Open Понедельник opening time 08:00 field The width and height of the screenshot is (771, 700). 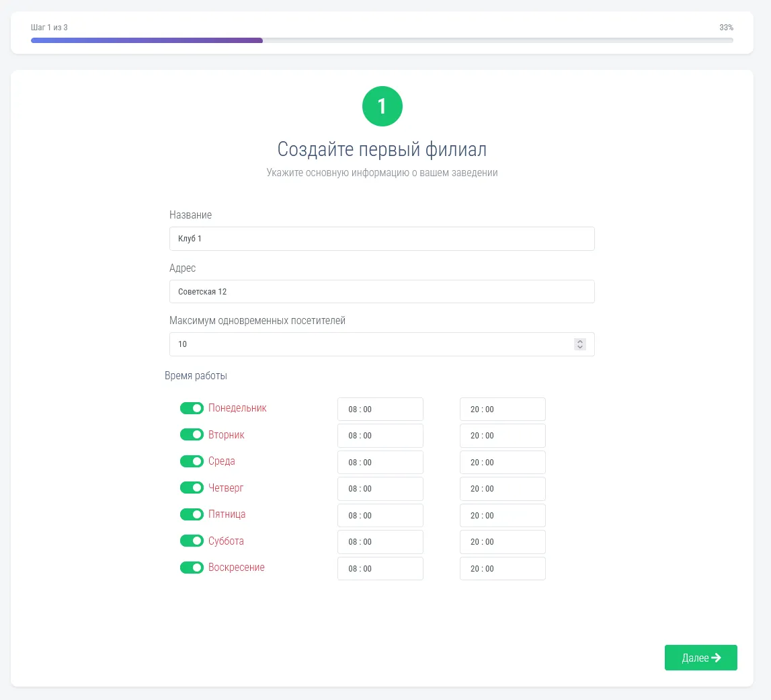tap(380, 409)
